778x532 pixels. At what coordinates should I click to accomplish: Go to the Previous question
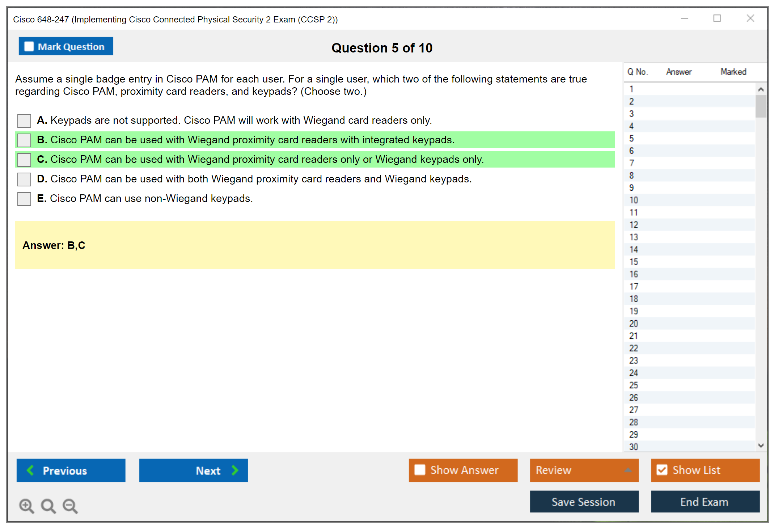pyautogui.click(x=71, y=470)
